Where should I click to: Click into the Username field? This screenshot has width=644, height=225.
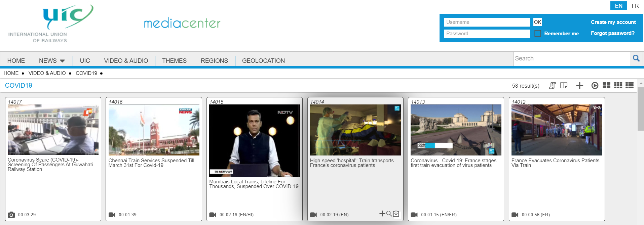(x=487, y=22)
